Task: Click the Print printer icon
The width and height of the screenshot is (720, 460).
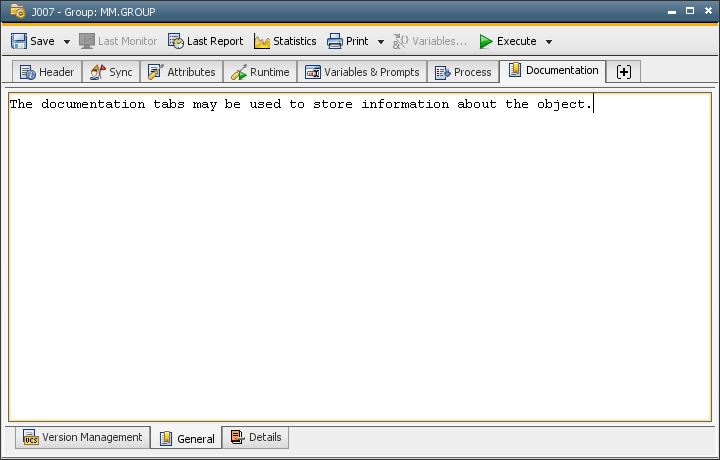Action: 335,41
